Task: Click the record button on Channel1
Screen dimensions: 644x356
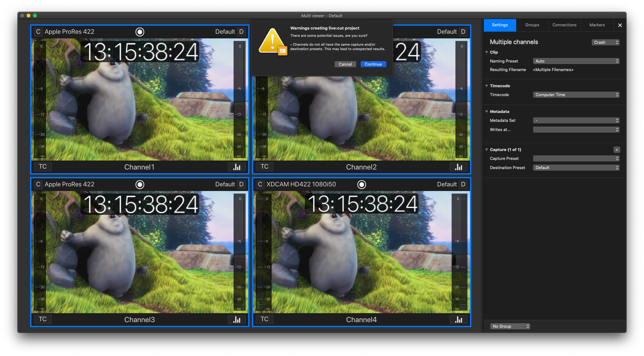Action: [x=140, y=32]
